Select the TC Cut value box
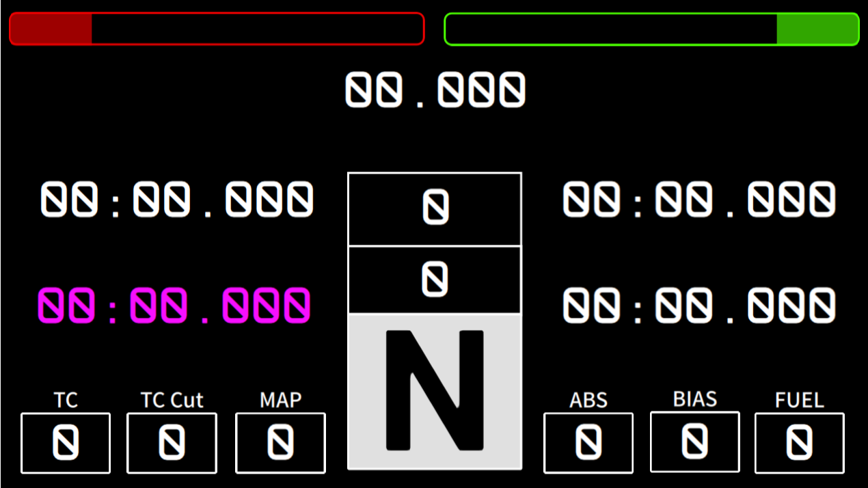 tap(172, 443)
